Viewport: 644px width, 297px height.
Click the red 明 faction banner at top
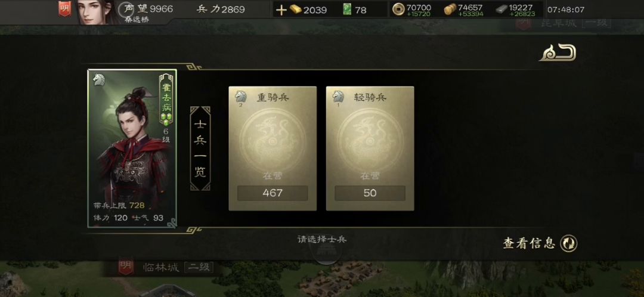(64, 8)
